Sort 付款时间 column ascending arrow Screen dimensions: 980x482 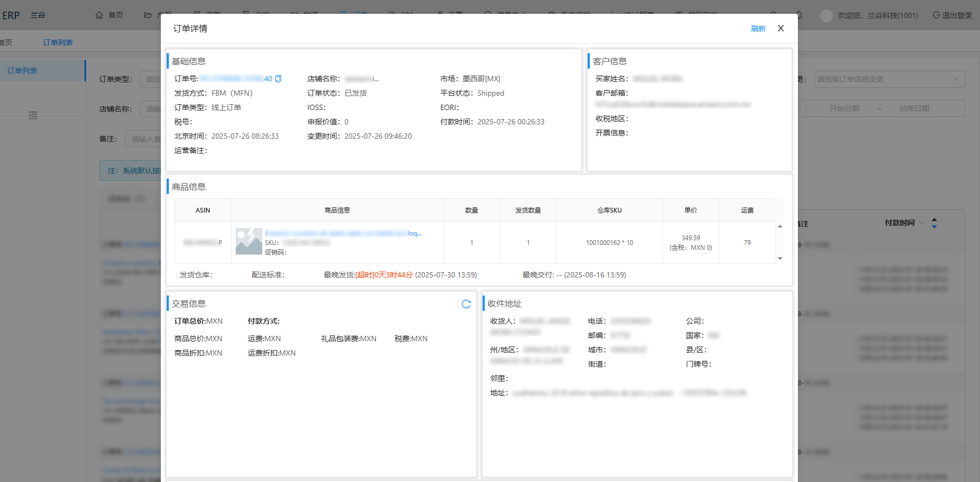(x=934, y=219)
